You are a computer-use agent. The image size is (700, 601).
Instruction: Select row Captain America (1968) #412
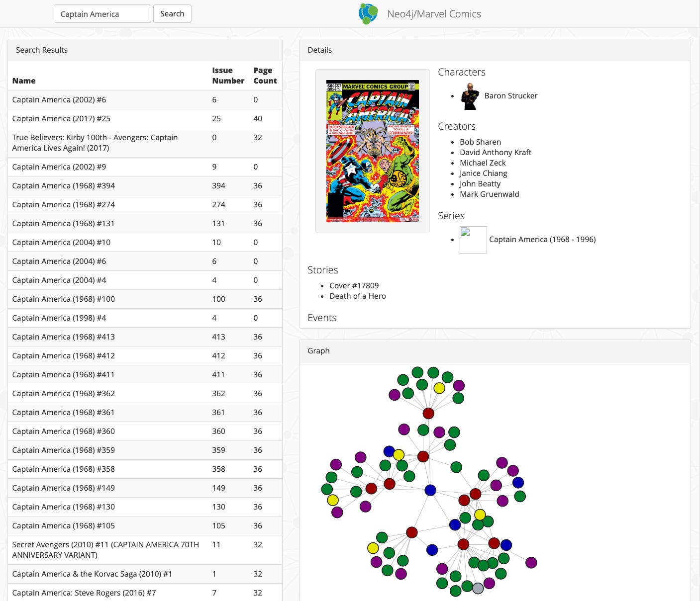pyautogui.click(x=145, y=356)
